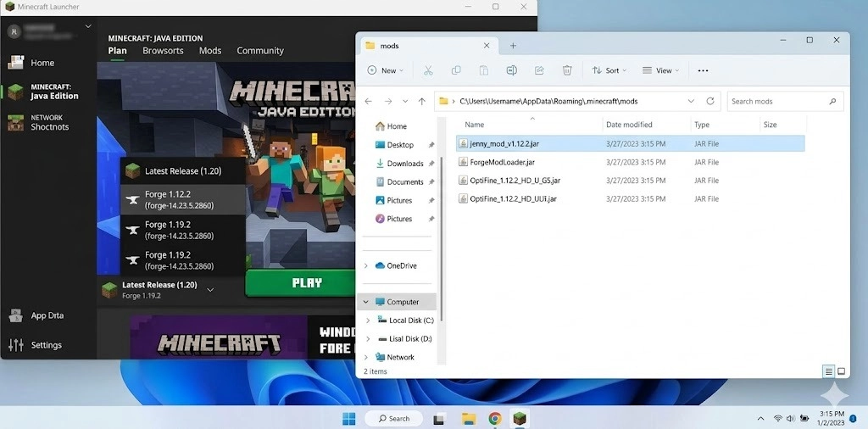868x429 pixels.
Task: Click the green PLAY button
Action: (x=300, y=283)
